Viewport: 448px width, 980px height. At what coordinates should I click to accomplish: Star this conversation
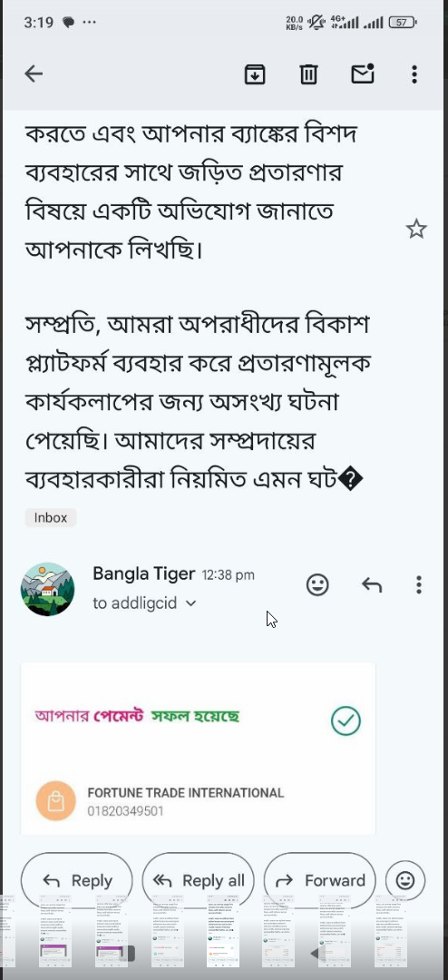[x=416, y=230]
